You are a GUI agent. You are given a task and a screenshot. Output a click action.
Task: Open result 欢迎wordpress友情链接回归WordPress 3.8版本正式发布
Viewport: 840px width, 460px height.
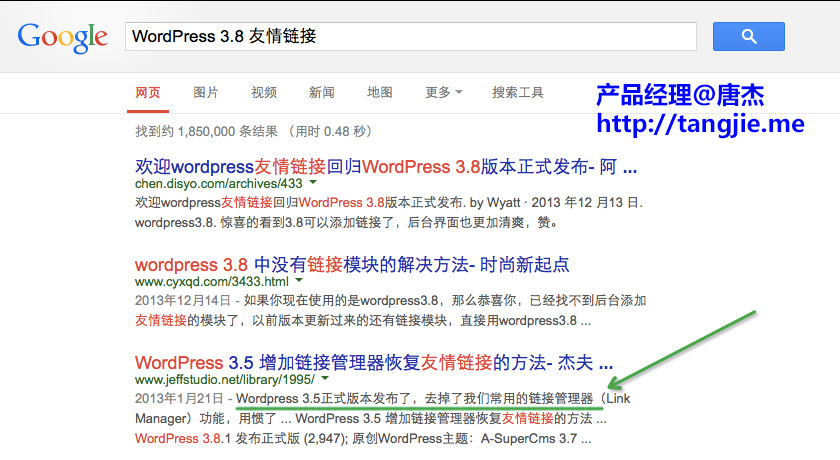[386, 167]
